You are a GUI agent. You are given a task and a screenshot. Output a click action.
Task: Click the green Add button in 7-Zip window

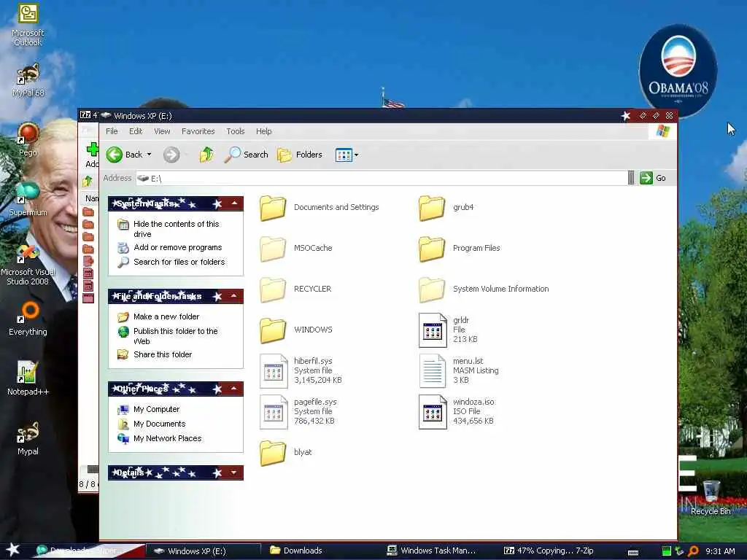92,155
